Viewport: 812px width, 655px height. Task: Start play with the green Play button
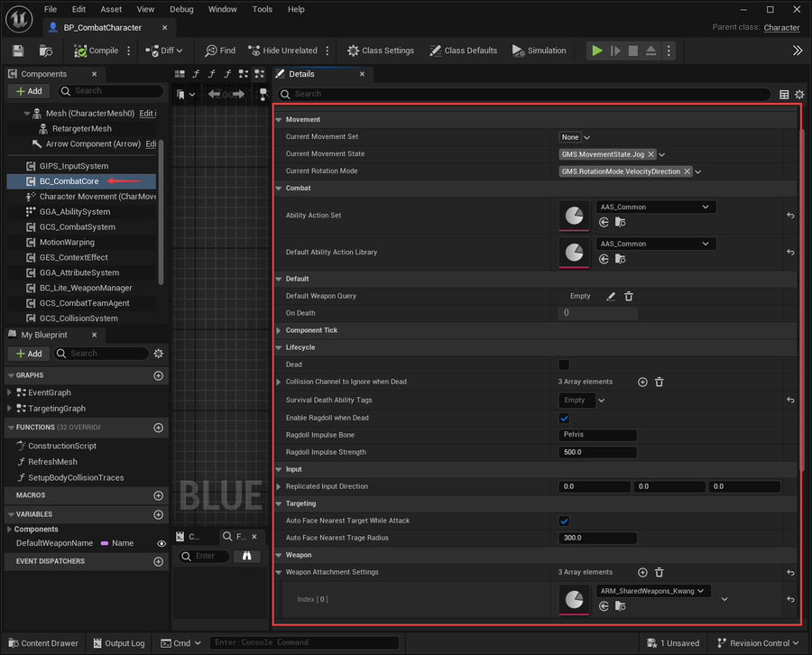pyautogui.click(x=597, y=51)
